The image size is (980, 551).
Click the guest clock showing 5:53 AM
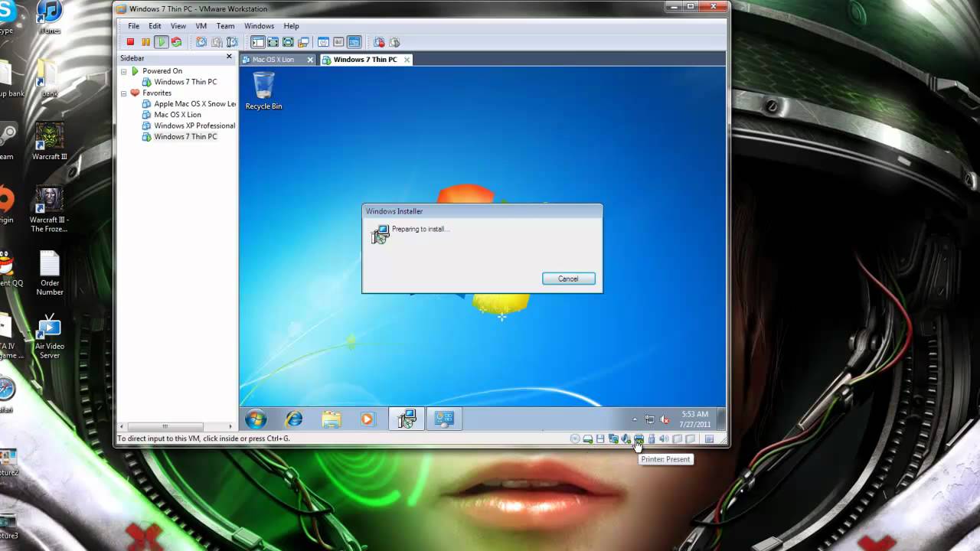click(x=694, y=419)
